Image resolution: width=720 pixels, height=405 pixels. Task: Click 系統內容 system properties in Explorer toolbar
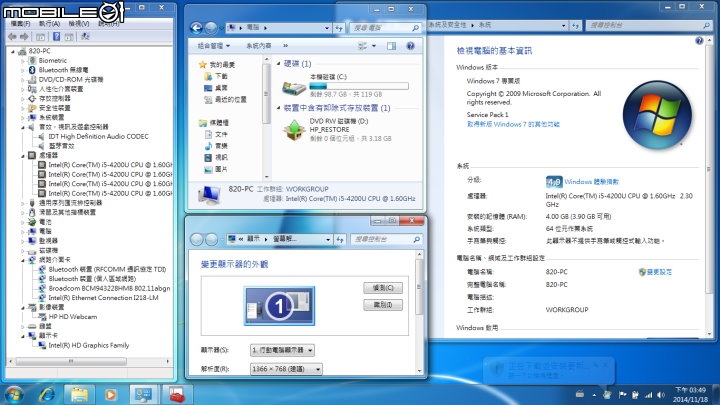[x=259, y=45]
